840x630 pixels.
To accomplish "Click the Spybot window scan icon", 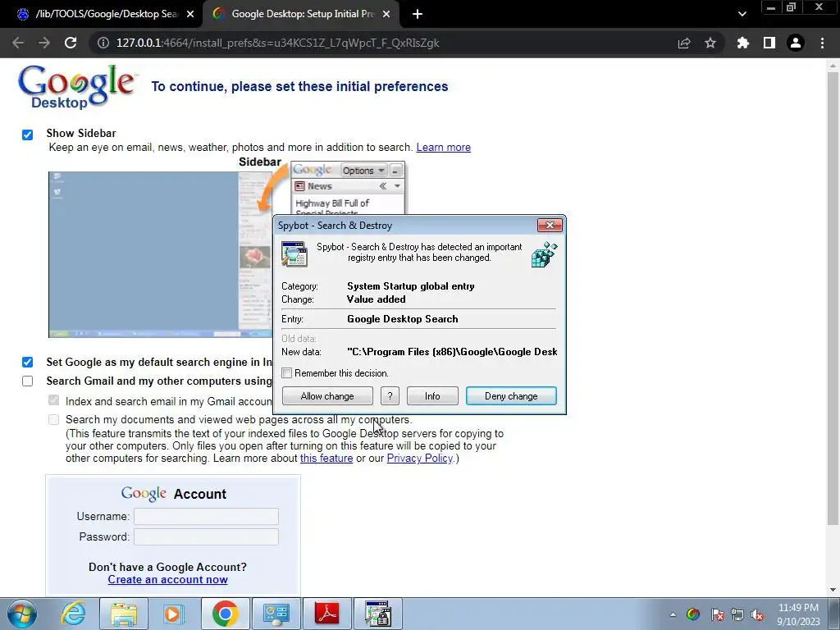I will [294, 254].
